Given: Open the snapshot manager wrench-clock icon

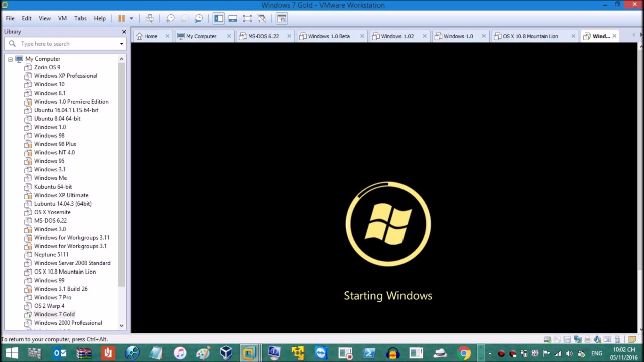Looking at the screenshot, I should point(199,18).
